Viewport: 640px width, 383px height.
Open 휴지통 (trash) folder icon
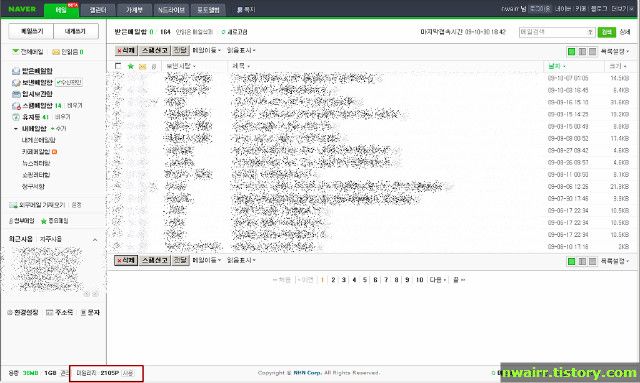click(x=16, y=117)
